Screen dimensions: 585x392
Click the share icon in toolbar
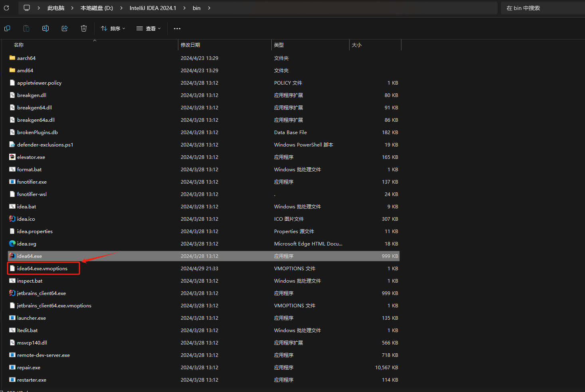[65, 28]
